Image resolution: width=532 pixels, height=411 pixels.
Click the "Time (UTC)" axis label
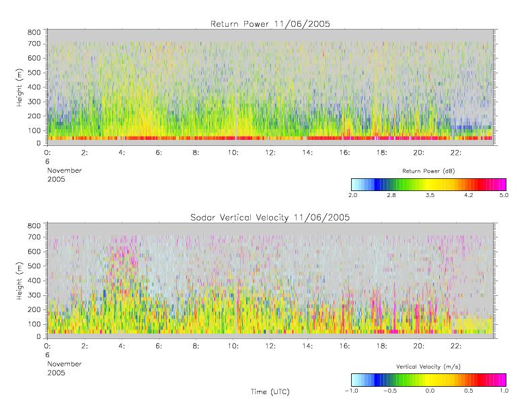pyautogui.click(x=270, y=391)
